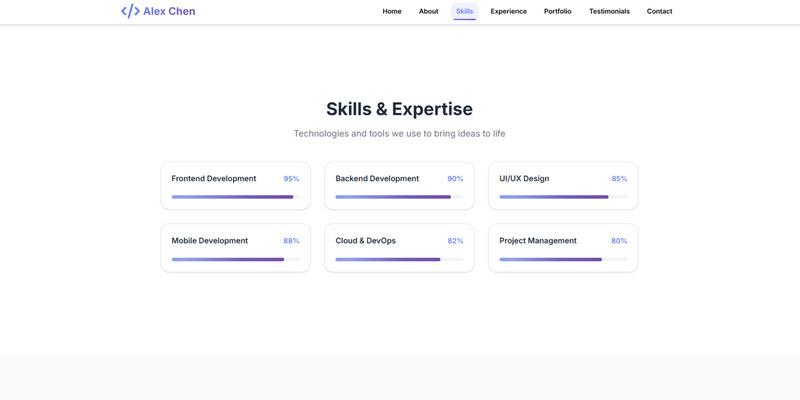The image size is (800, 400).
Task: Click the Project Management card title
Action: pyautogui.click(x=538, y=241)
